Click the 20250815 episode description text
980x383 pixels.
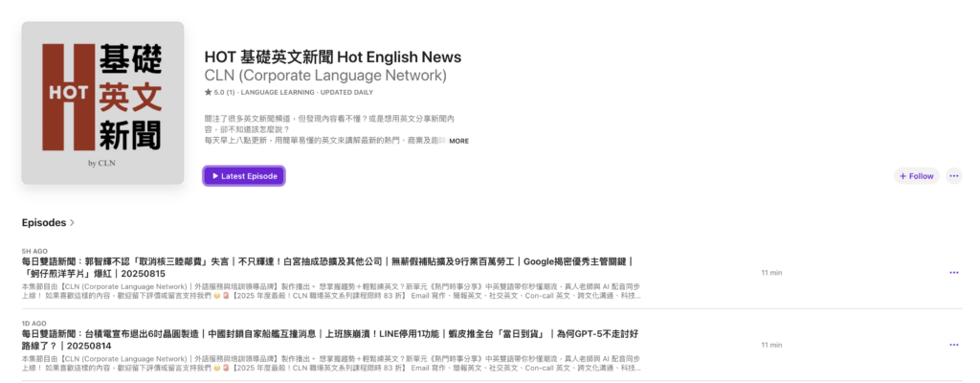(x=331, y=291)
